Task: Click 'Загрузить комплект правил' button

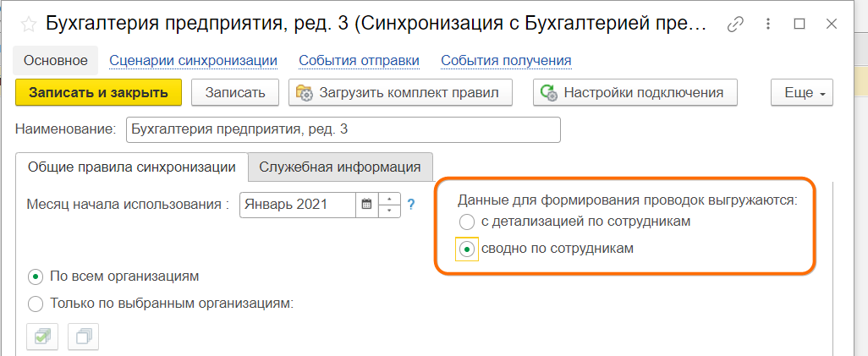Action: click(x=400, y=93)
